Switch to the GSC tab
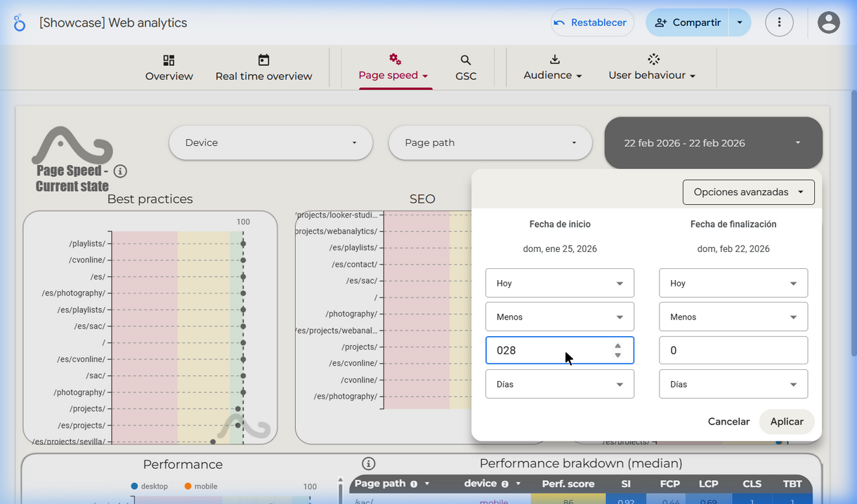This screenshot has height=504, width=857. click(466, 68)
